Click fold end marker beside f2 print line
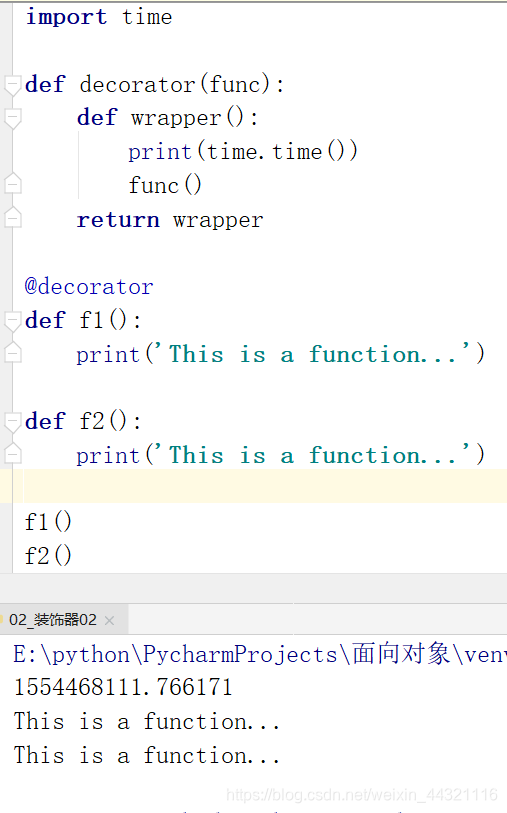 pos(12,453)
